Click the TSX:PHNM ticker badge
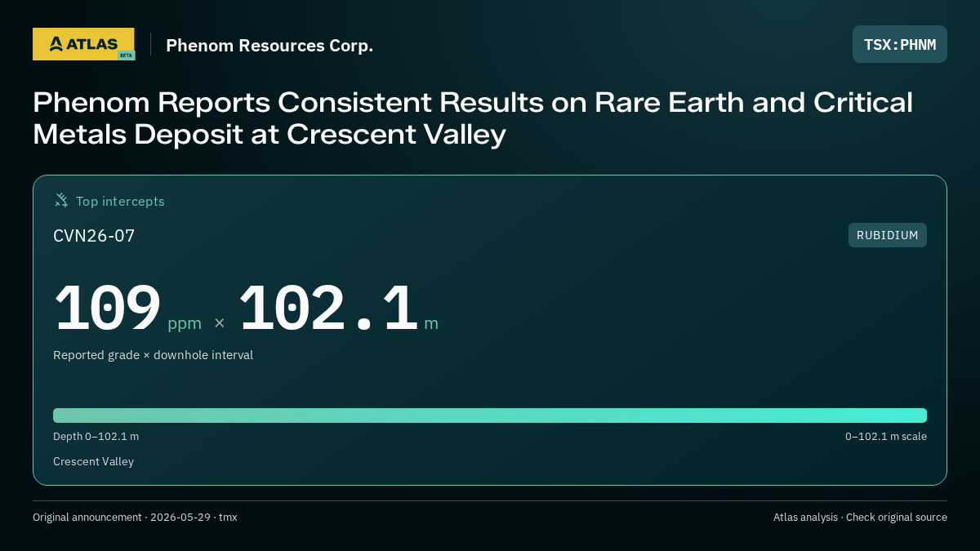This screenshot has height=551, width=980. (x=900, y=44)
